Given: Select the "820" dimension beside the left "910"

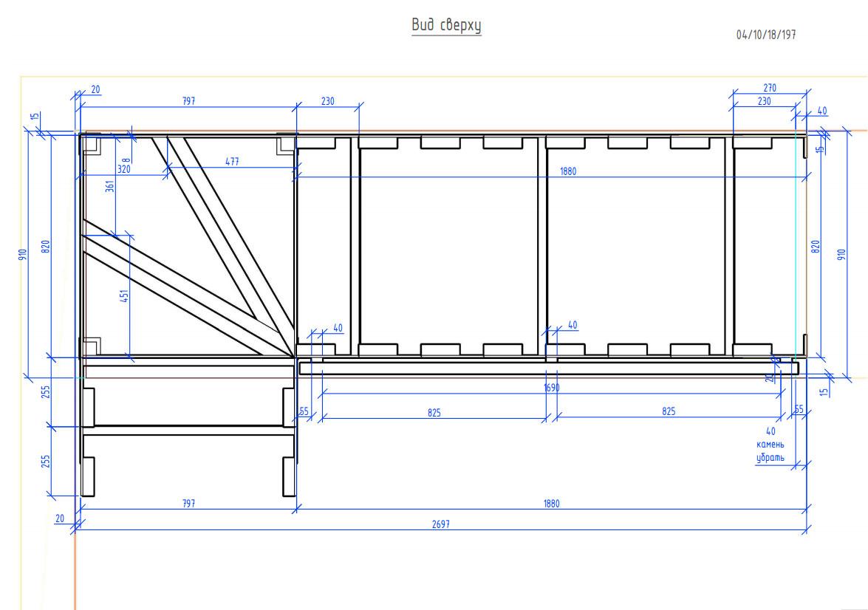Looking at the screenshot, I should click(x=46, y=247).
